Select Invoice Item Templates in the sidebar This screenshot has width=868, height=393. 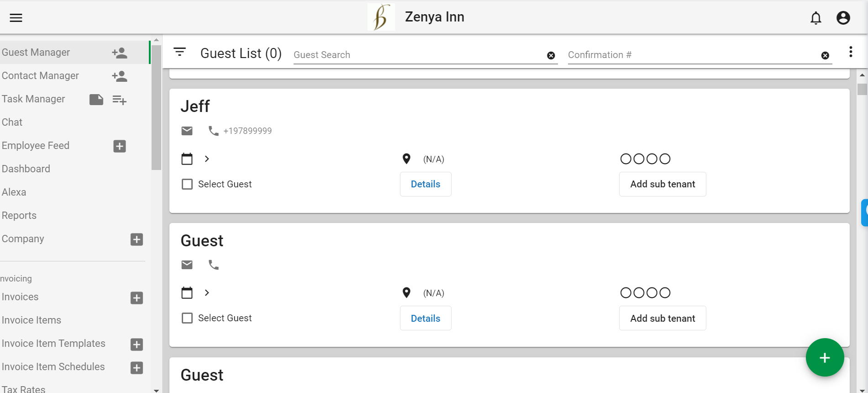pos(53,343)
